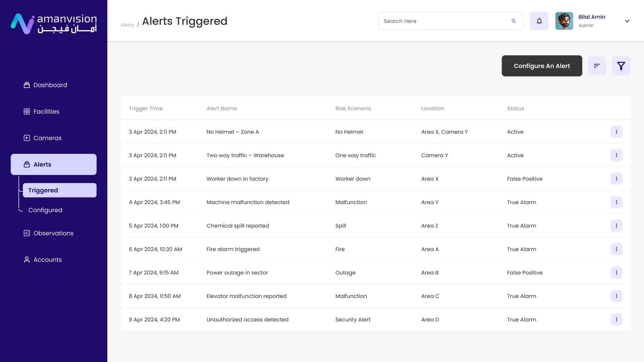Image resolution: width=644 pixels, height=362 pixels.
Task: Click the Accounts person icon
Action: 27,259
